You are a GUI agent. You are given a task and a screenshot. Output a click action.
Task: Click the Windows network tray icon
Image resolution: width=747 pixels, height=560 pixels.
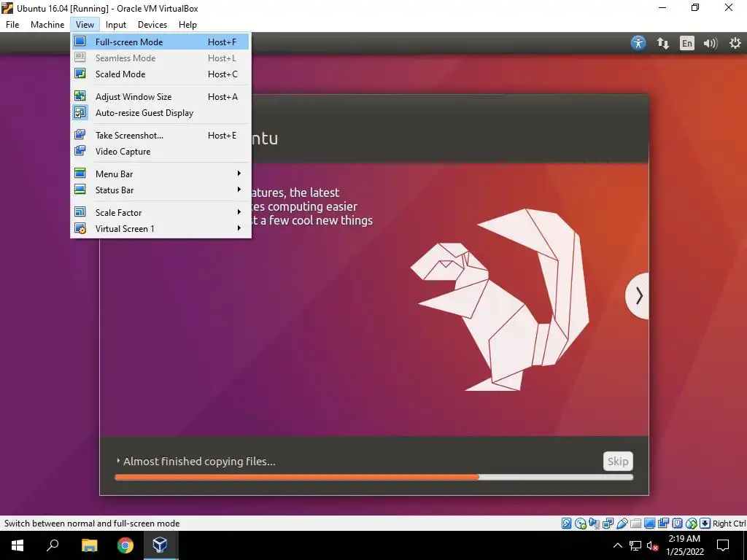pos(635,545)
